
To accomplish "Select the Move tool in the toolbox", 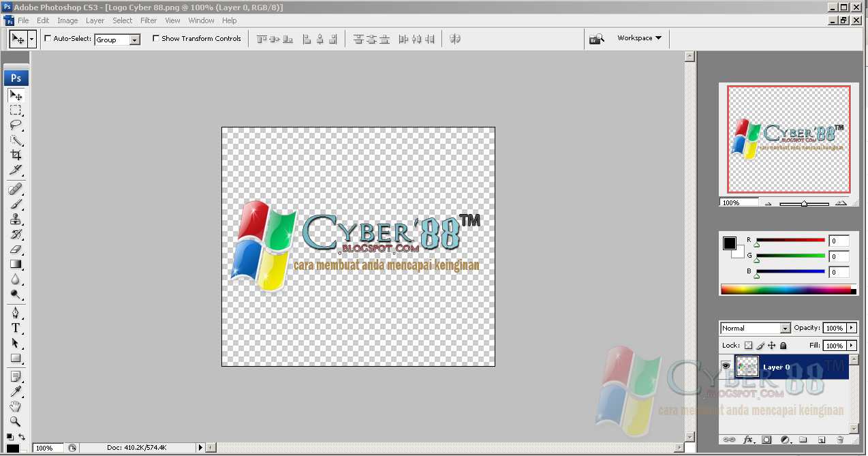I will pyautogui.click(x=16, y=95).
